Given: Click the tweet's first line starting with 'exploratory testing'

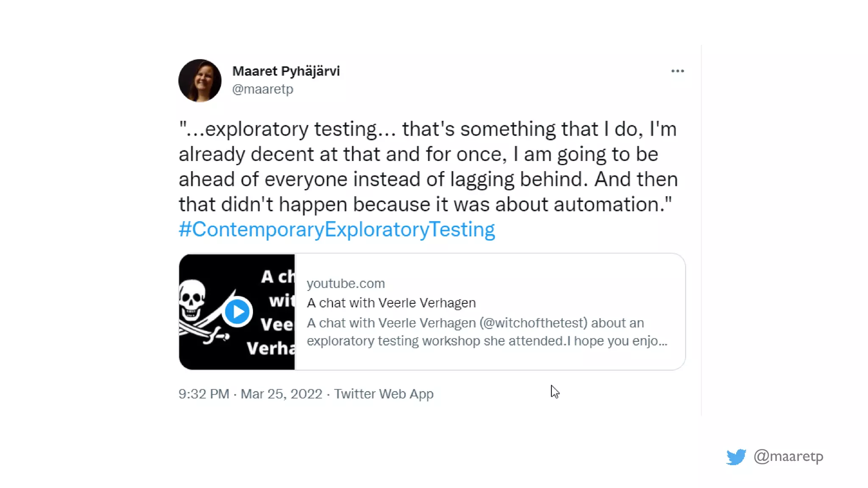Looking at the screenshot, I should pos(427,129).
